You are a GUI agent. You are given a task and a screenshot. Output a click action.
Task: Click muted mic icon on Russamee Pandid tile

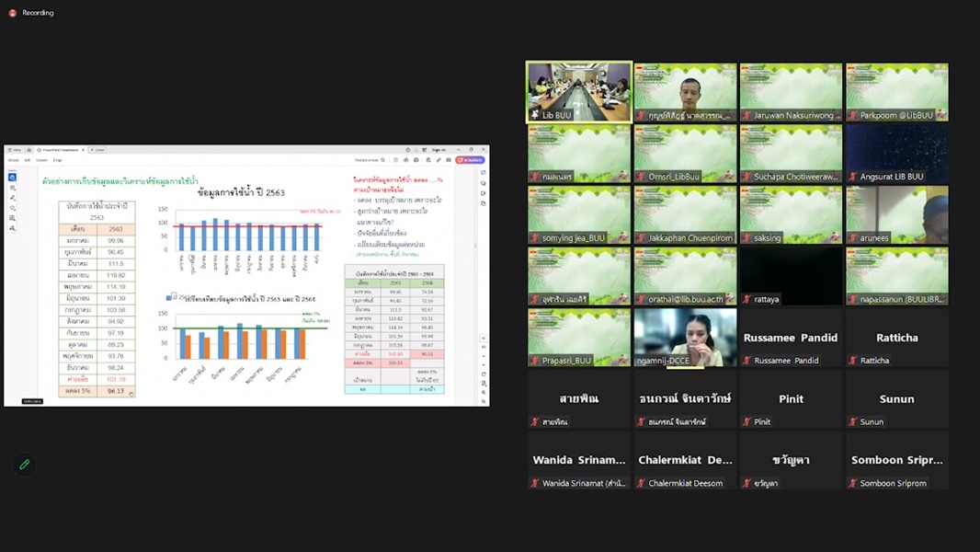pyautogui.click(x=747, y=361)
